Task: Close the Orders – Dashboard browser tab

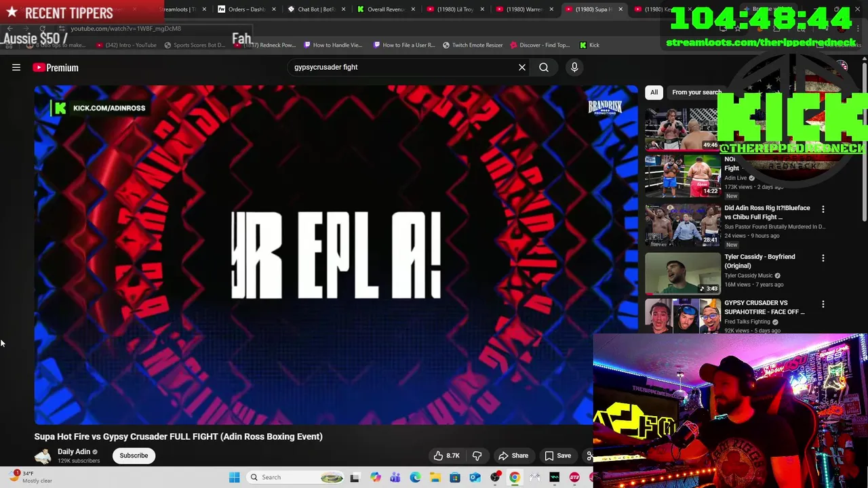Action: [274, 9]
